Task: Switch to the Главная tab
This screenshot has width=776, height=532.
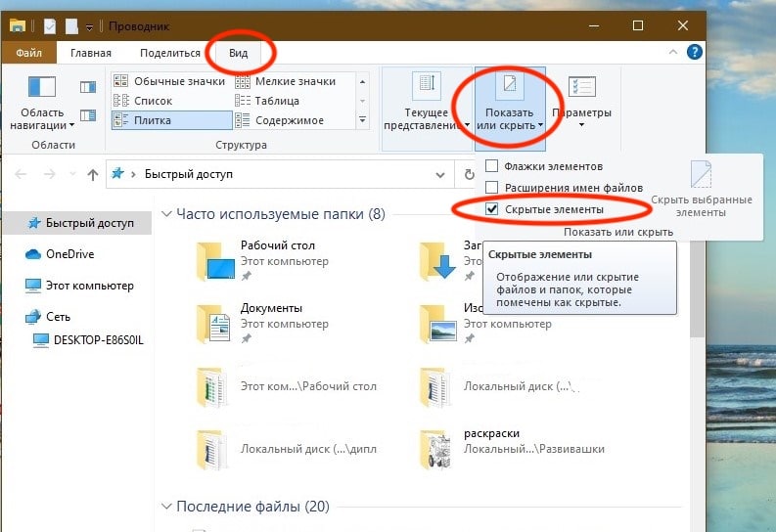Action: pyautogui.click(x=91, y=53)
